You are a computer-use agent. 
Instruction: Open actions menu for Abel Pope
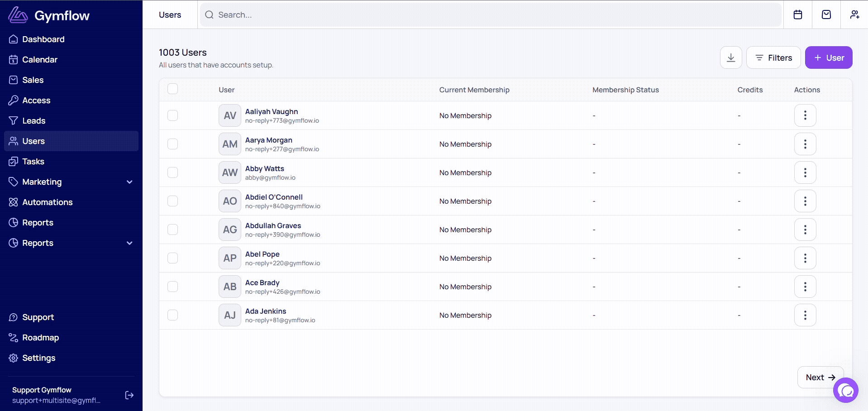pos(805,258)
